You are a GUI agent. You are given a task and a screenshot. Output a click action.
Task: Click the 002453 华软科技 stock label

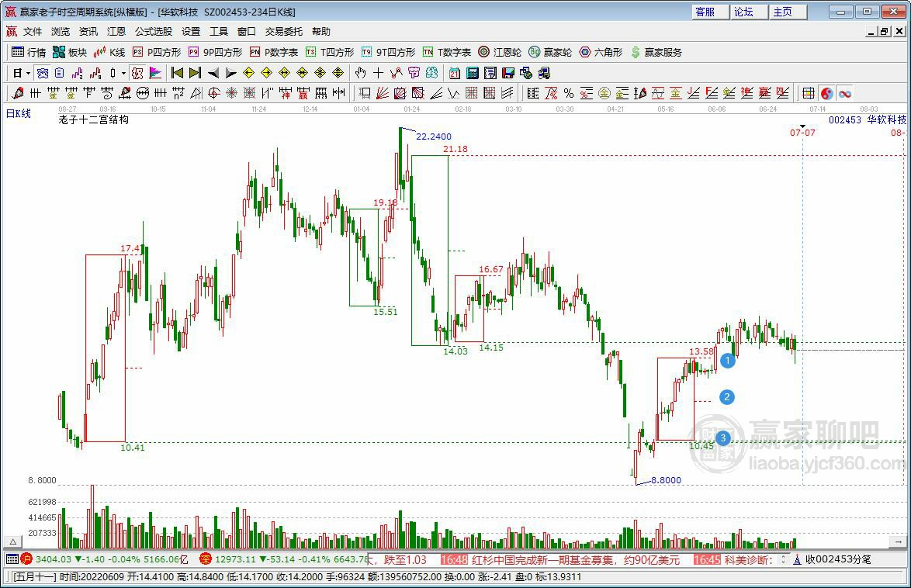[868, 119]
